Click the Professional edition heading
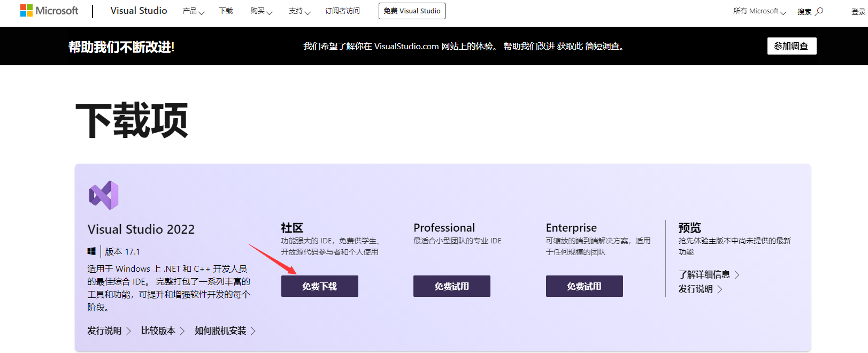The image size is (868, 353). (x=444, y=228)
